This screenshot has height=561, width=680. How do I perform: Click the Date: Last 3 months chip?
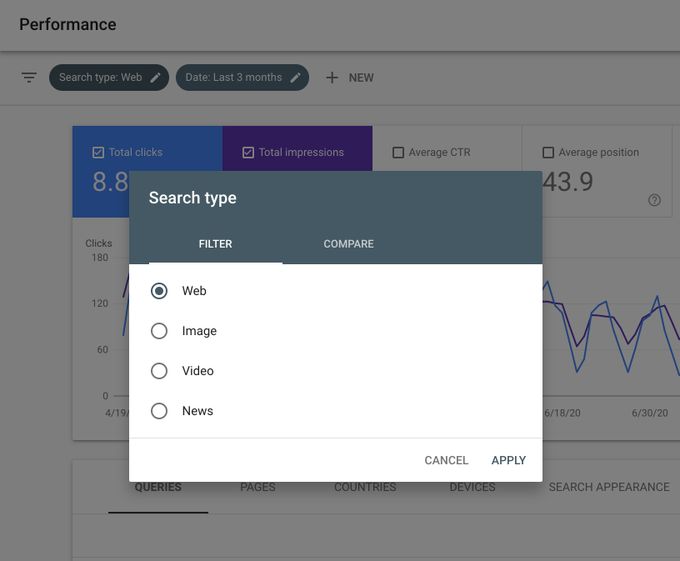235,78
